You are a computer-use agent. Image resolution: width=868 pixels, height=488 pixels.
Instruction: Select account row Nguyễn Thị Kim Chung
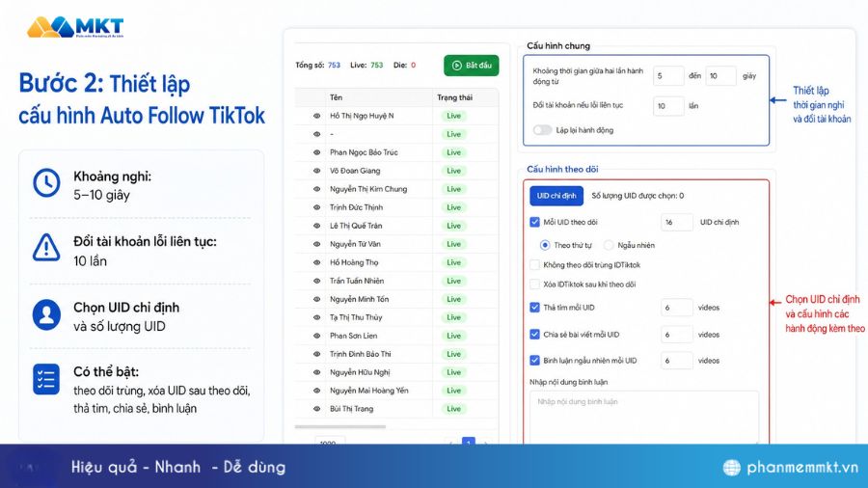click(x=396, y=189)
